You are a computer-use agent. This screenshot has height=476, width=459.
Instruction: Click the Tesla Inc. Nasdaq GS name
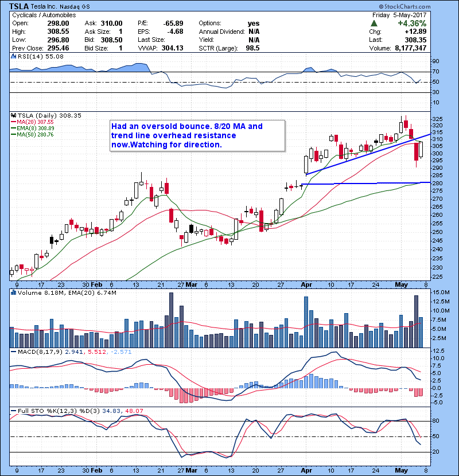point(60,7)
